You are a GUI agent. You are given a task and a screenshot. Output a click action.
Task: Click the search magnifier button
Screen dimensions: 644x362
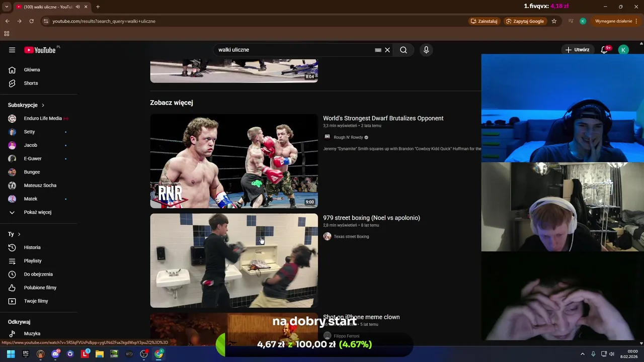[x=404, y=50]
